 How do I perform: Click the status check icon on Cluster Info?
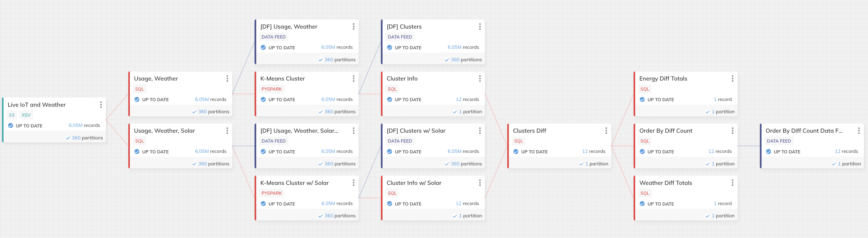[390, 100]
